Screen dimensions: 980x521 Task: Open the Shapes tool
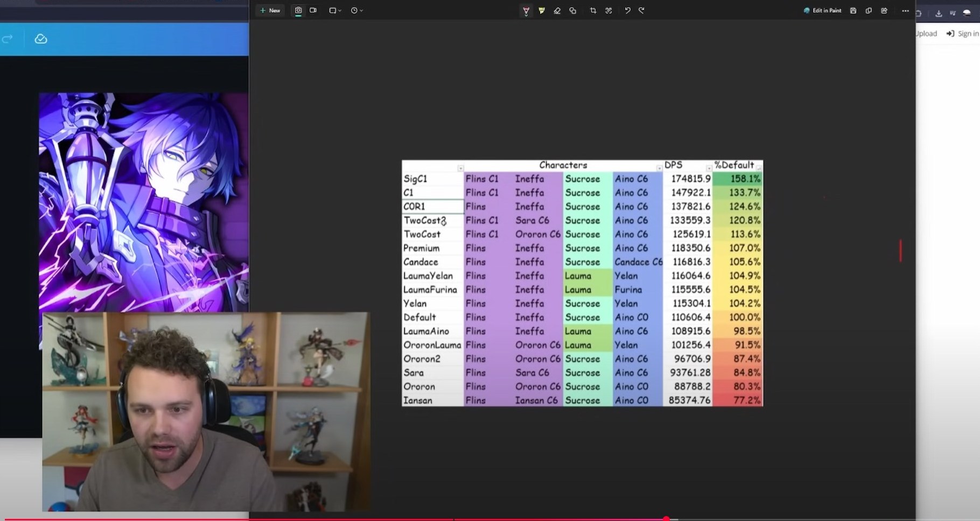[573, 11]
